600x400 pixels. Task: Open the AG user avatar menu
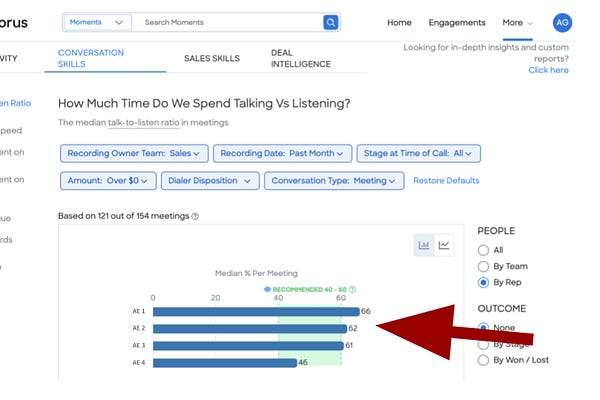562,23
